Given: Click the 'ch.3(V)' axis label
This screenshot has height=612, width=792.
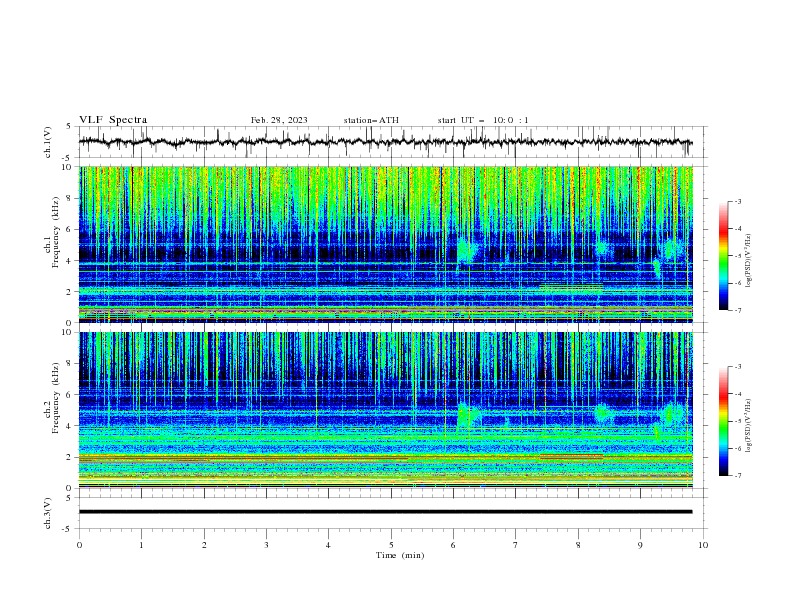Looking at the screenshot, I should [x=48, y=513].
